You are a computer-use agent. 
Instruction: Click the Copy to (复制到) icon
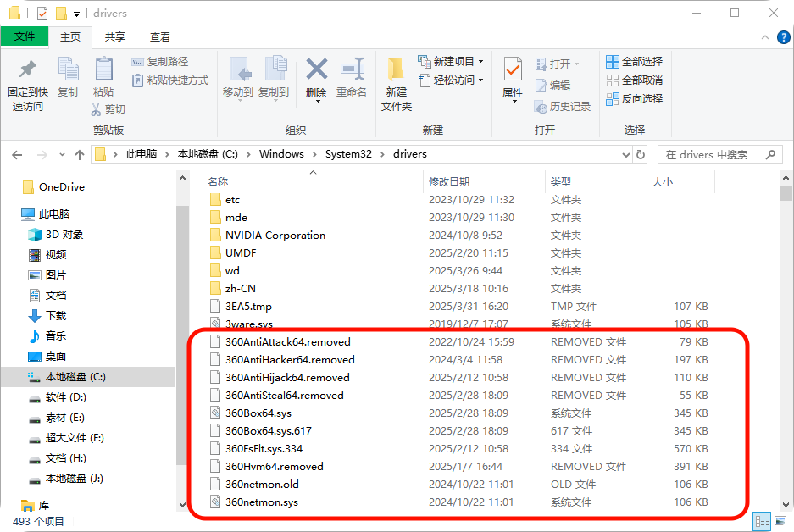[275, 69]
